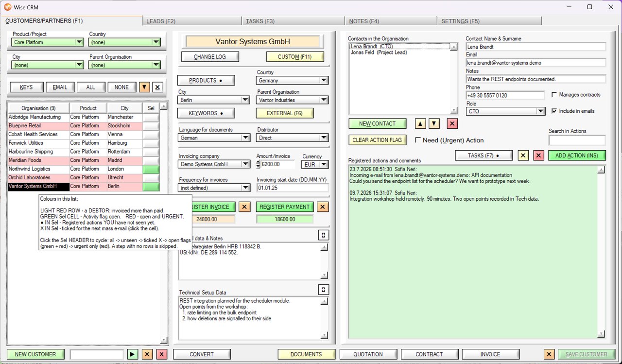Click the Technical Setup Data scroll-down arrow
Screen dimensions: 622x364
(324, 335)
